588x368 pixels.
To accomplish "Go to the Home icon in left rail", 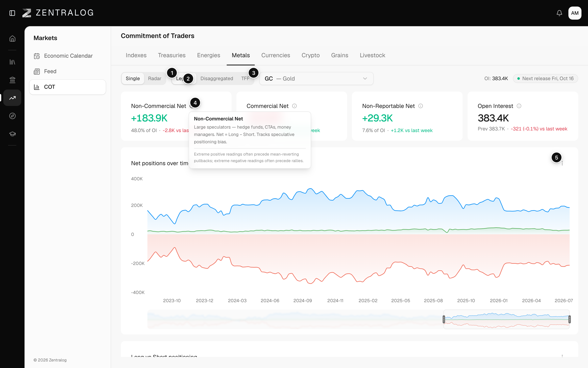I will (12, 38).
